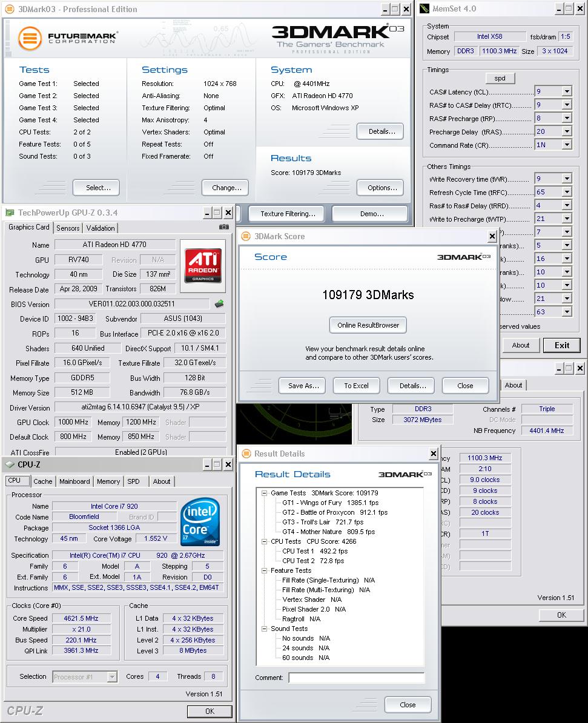588x723 pixels.
Task: Select the Graphics Card tab in GPU-Z
Action: 28,227
